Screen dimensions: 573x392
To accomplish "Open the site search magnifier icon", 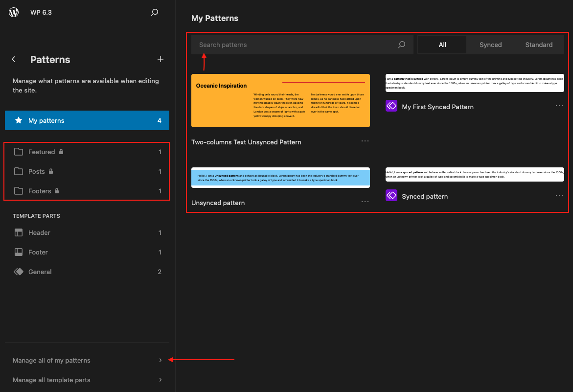I will tap(154, 12).
